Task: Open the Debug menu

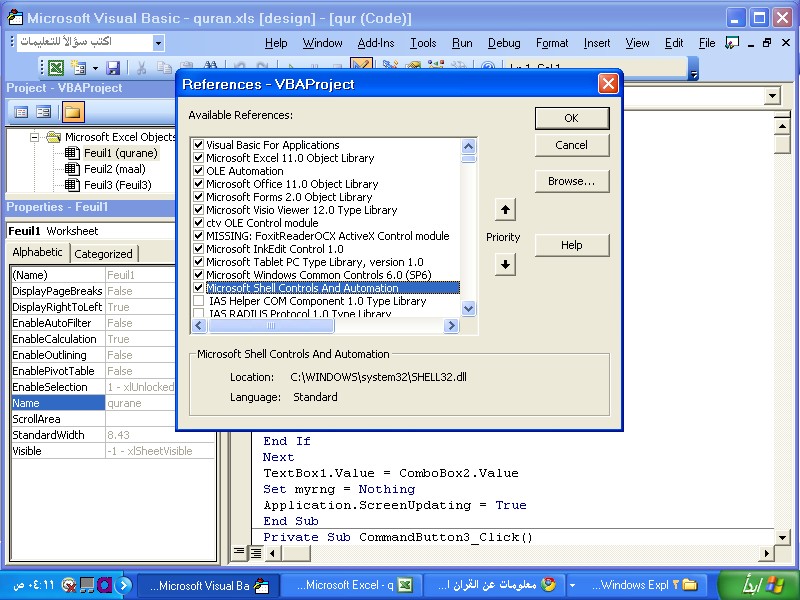Action: 504,43
